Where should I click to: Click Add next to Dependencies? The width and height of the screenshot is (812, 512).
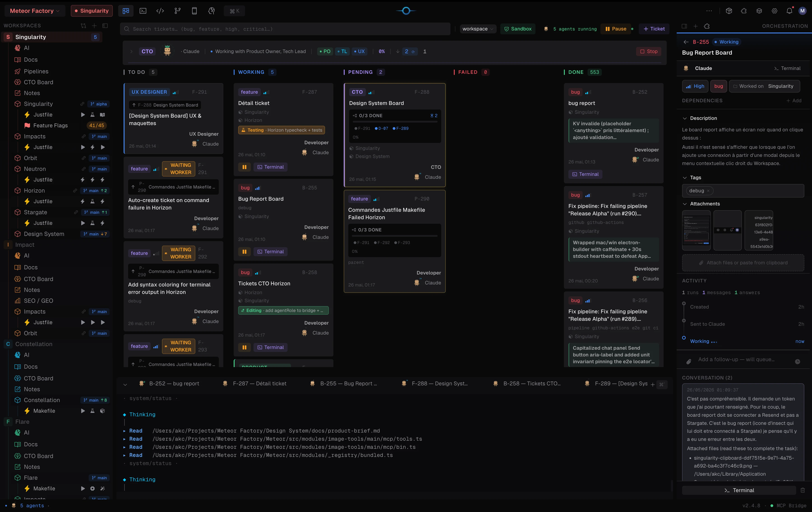click(x=794, y=101)
